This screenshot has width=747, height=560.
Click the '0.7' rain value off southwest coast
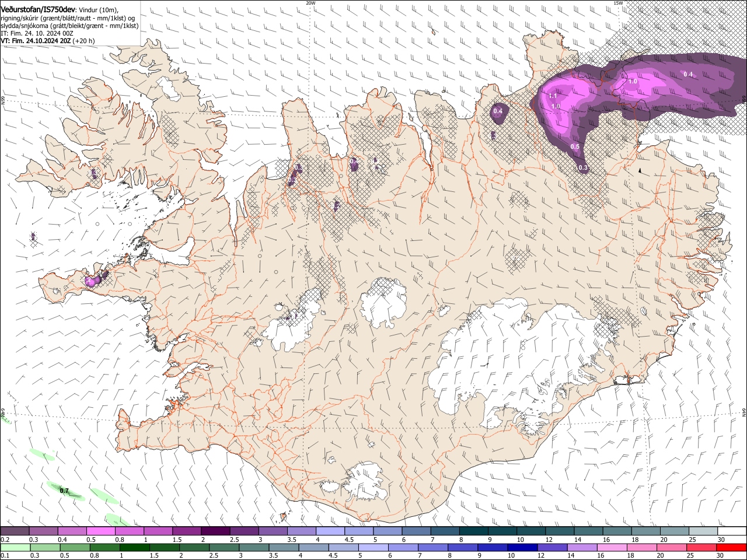coord(64,491)
